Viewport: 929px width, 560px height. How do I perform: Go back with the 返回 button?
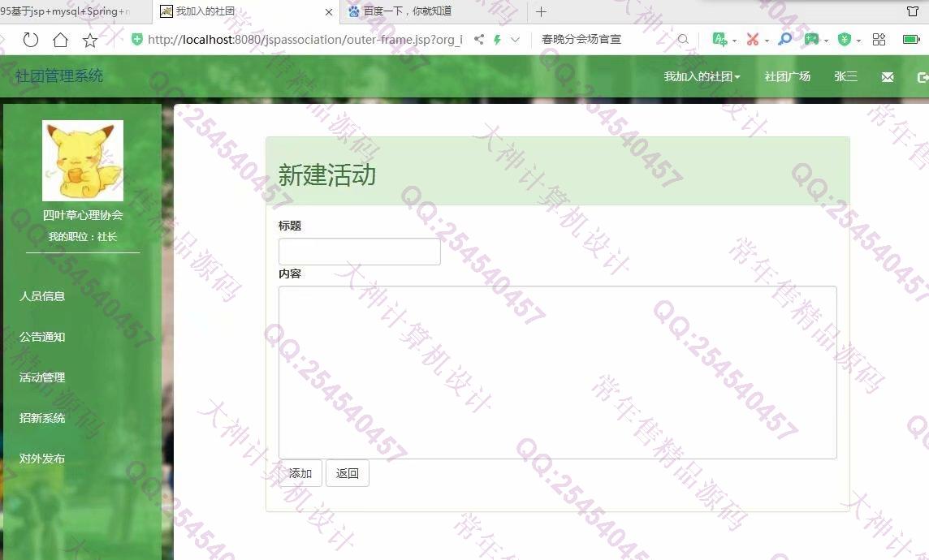(348, 473)
